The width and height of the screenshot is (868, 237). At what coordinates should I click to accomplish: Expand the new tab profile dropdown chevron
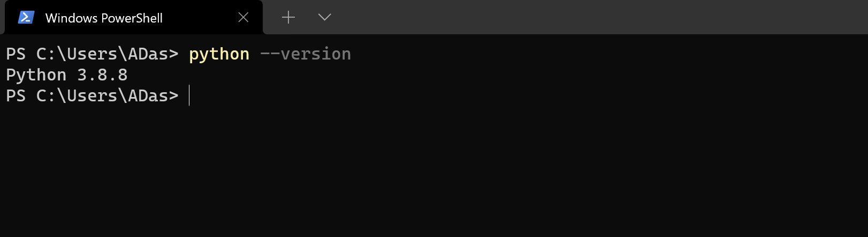324,18
